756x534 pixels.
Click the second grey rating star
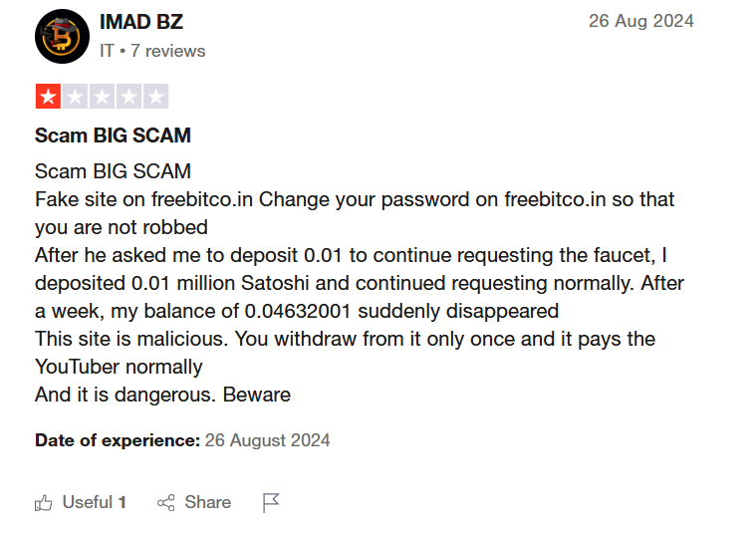(76, 97)
